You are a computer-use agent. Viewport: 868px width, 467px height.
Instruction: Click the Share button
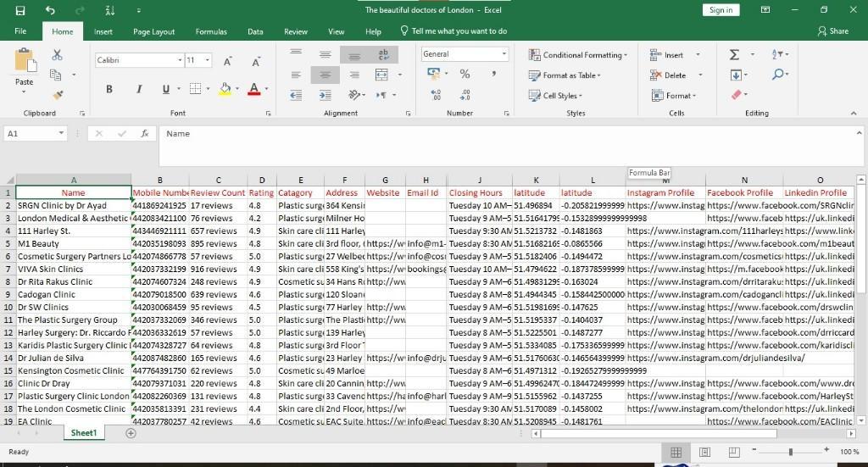click(833, 31)
